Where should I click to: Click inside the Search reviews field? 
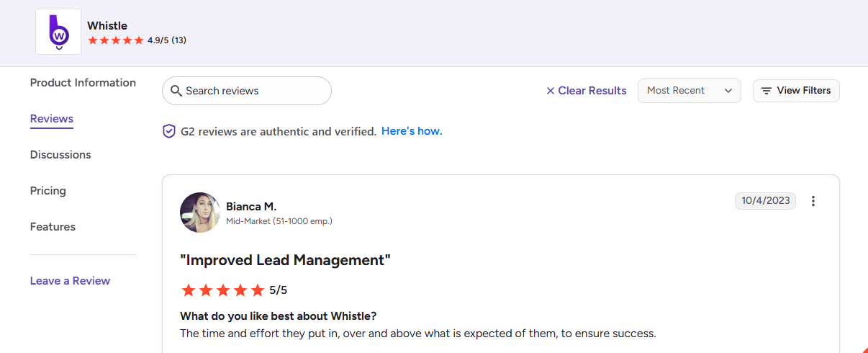click(x=247, y=91)
